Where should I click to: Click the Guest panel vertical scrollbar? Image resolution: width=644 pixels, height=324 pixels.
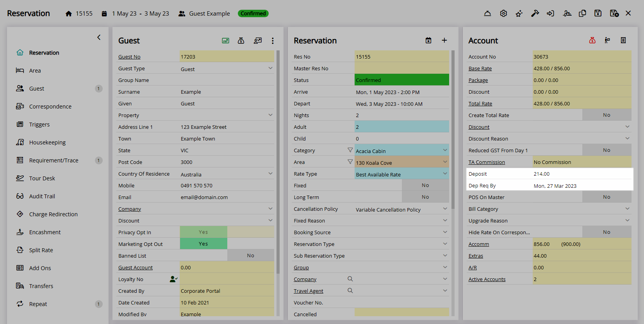[x=278, y=162]
